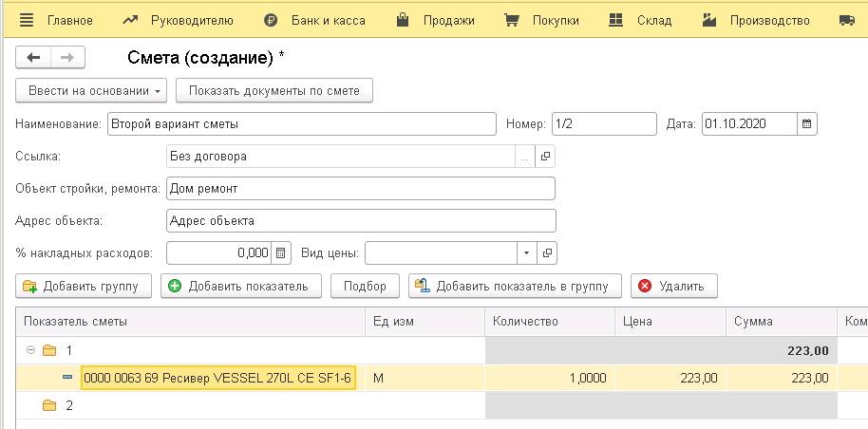
Task: Expand the Вид цены dropdown arrow
Action: click(x=526, y=253)
